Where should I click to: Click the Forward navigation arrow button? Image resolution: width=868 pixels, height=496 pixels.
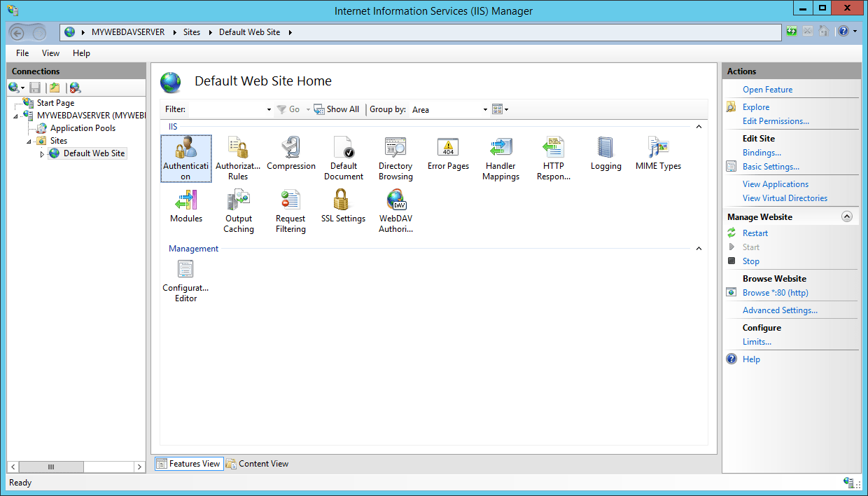39,32
